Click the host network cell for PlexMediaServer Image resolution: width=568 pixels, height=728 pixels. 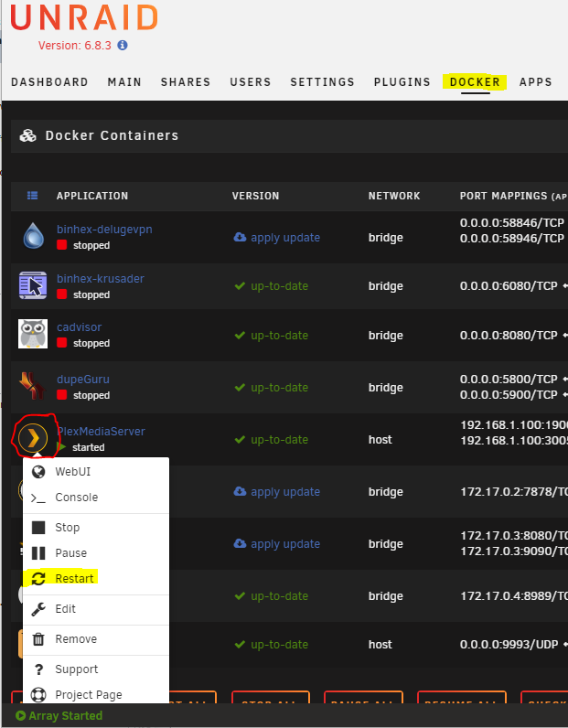(x=380, y=439)
